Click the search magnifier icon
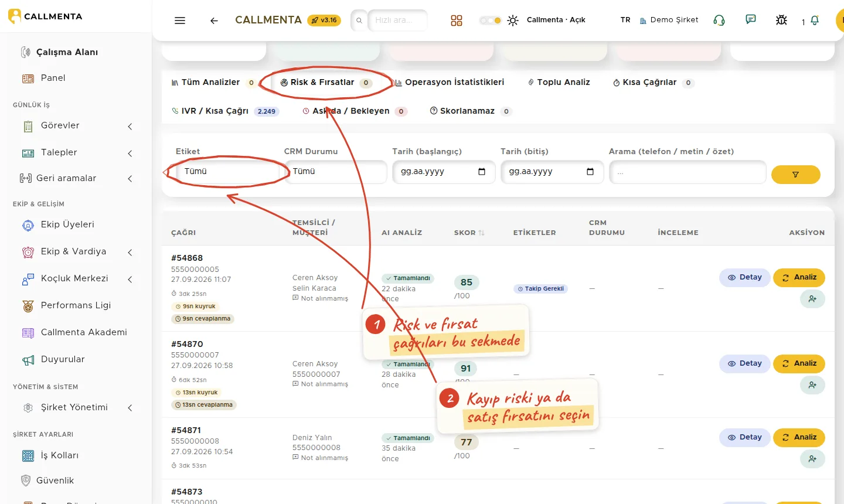The width and height of the screenshot is (844, 504). pos(359,21)
